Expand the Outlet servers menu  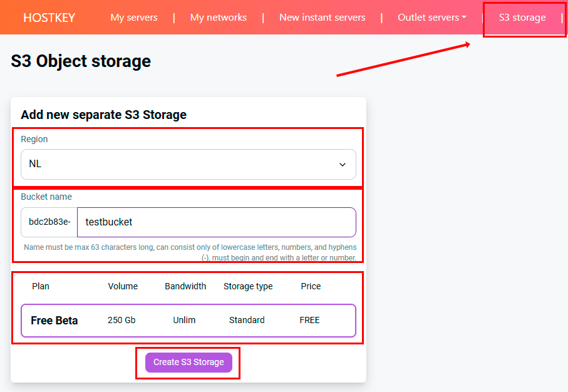pyautogui.click(x=431, y=18)
